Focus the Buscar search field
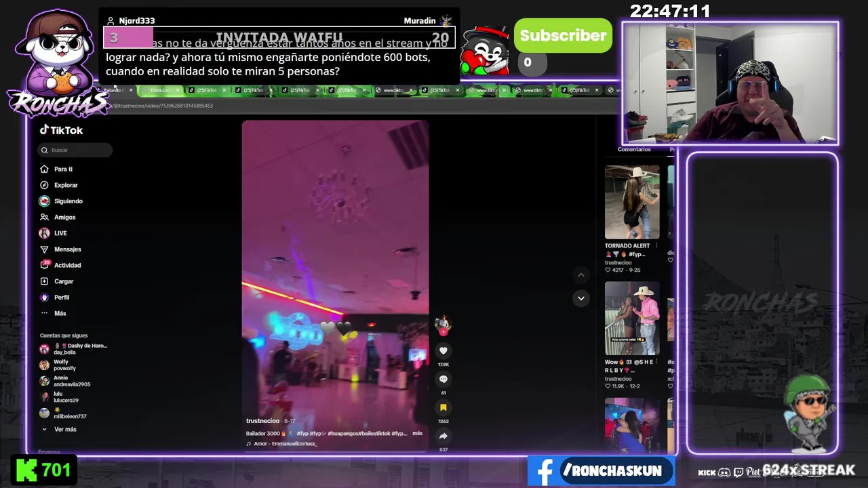This screenshot has height=488, width=868. 75,150
